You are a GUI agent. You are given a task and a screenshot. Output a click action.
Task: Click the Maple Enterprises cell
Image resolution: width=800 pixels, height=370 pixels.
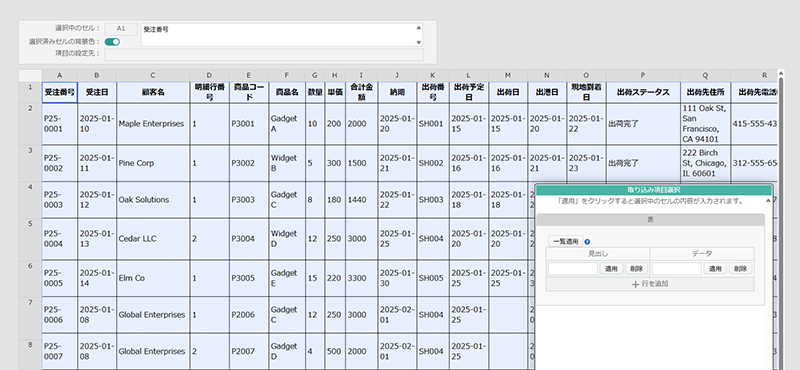click(153, 124)
